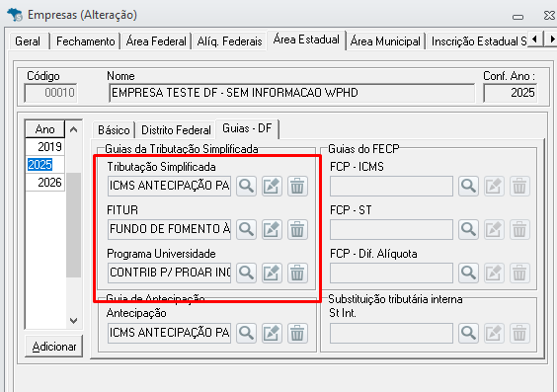Screen dimensions: 557x392
Task: Close the Empresas (Alteração) window
Action: [549, 15]
